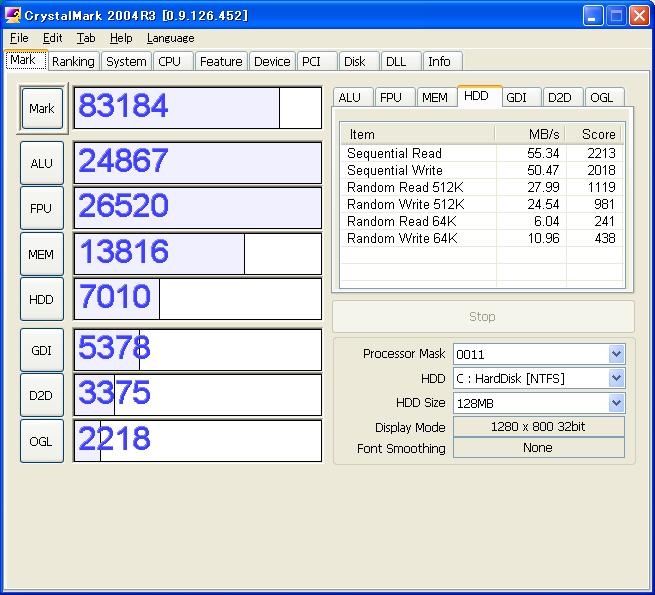
Task: Click the GDI benchmark button
Action: coord(41,350)
